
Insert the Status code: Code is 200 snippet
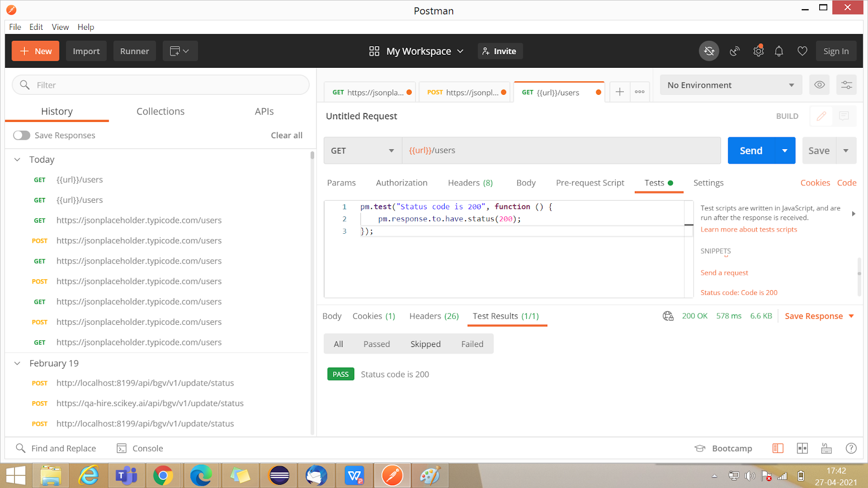(739, 292)
